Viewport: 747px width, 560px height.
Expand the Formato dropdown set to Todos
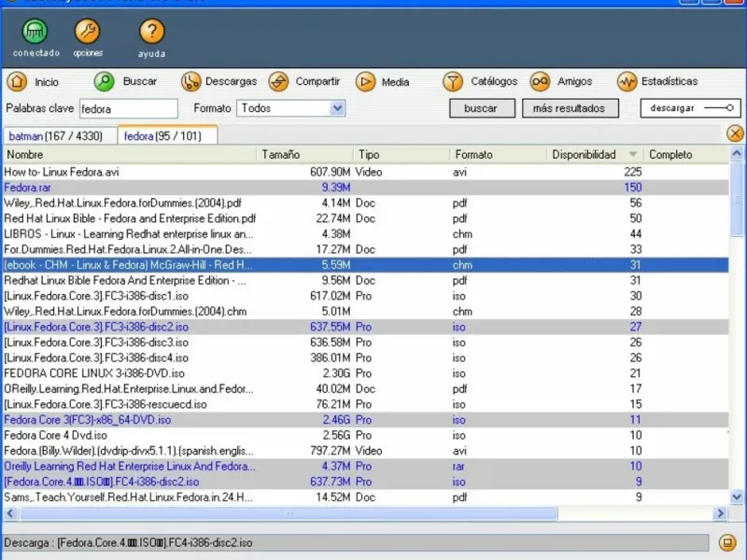point(337,108)
